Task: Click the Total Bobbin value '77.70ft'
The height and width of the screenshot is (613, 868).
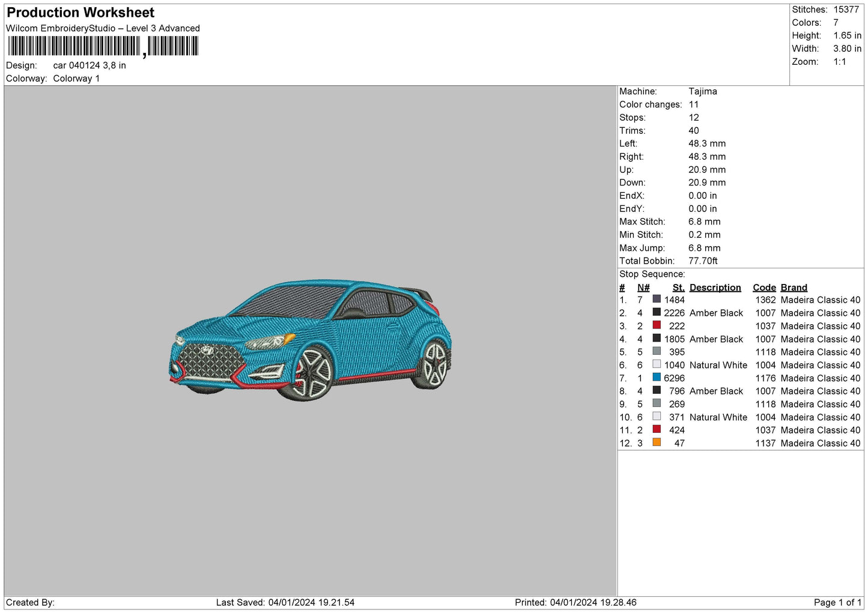Action: click(x=703, y=261)
